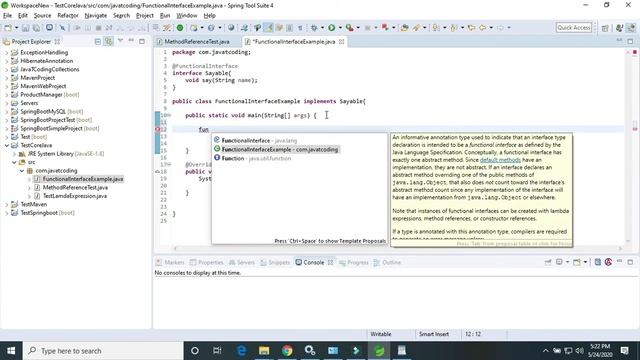Click the green Boot Dashboard icon
640x360 pixels.
click(x=180, y=28)
